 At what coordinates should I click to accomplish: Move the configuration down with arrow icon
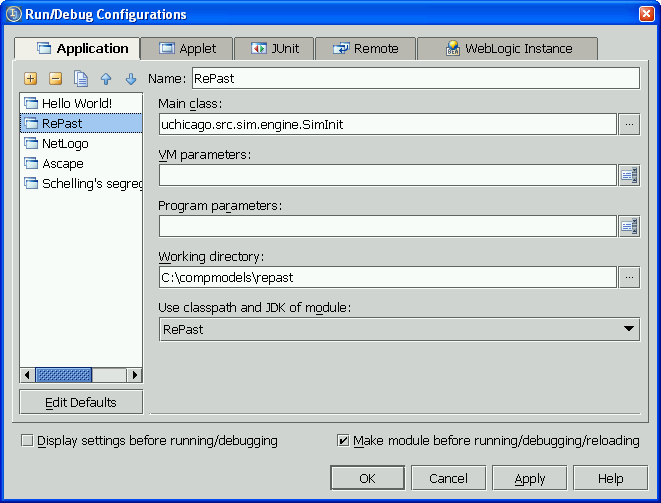(x=131, y=79)
